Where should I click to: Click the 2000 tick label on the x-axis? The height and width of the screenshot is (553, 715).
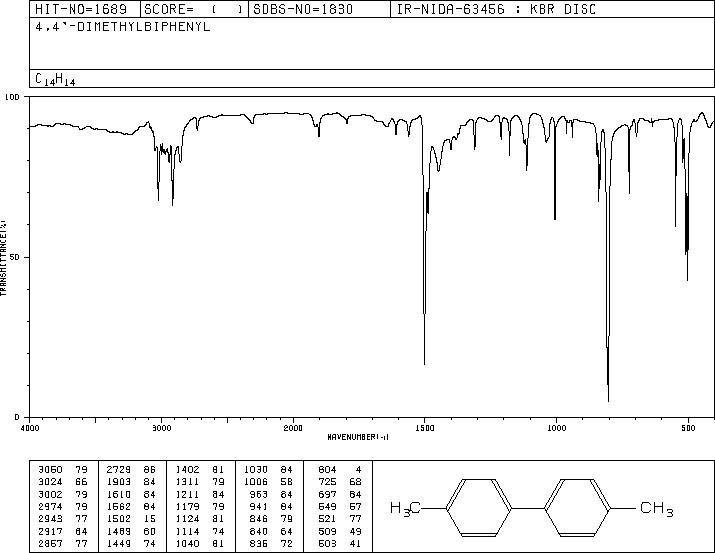click(293, 428)
